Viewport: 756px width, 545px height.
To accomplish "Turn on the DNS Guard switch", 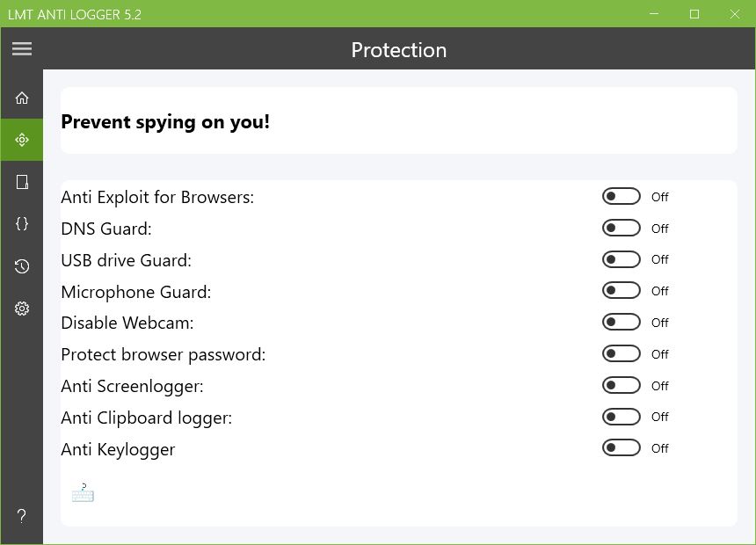I will point(621,229).
